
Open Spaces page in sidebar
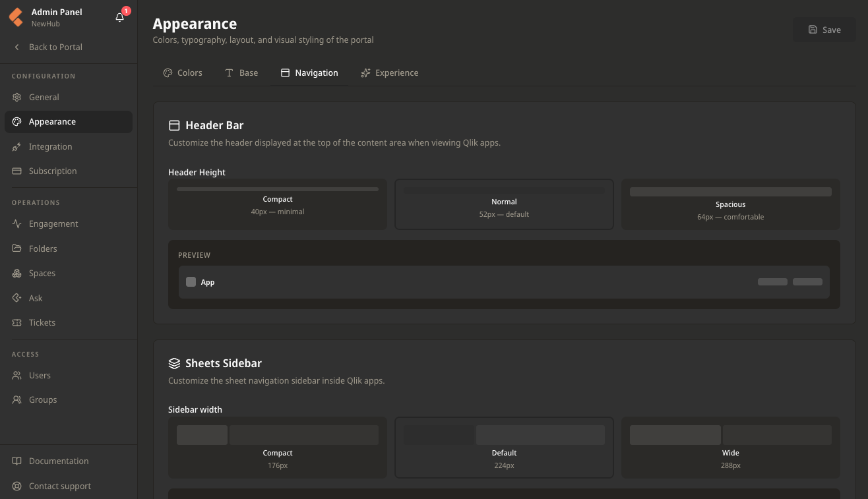[x=69, y=274]
